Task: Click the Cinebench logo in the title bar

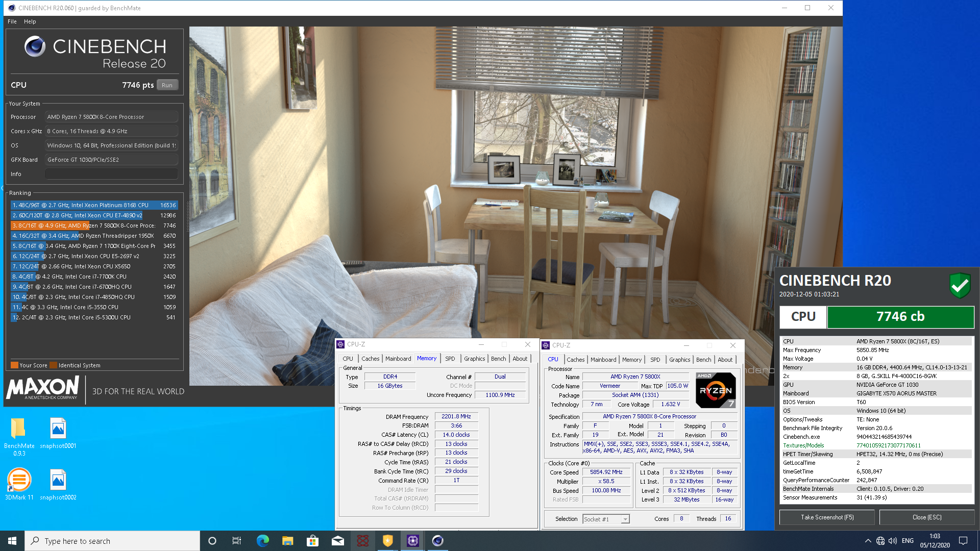Action: [x=12, y=8]
